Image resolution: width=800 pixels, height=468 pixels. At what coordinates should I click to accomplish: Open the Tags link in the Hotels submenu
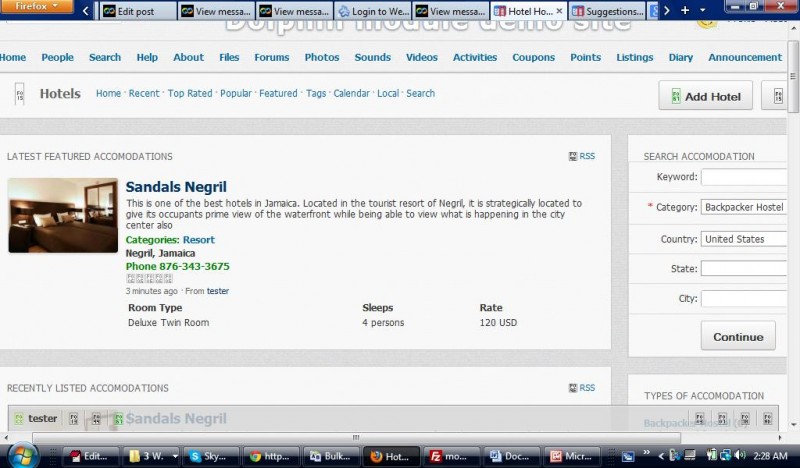click(316, 93)
